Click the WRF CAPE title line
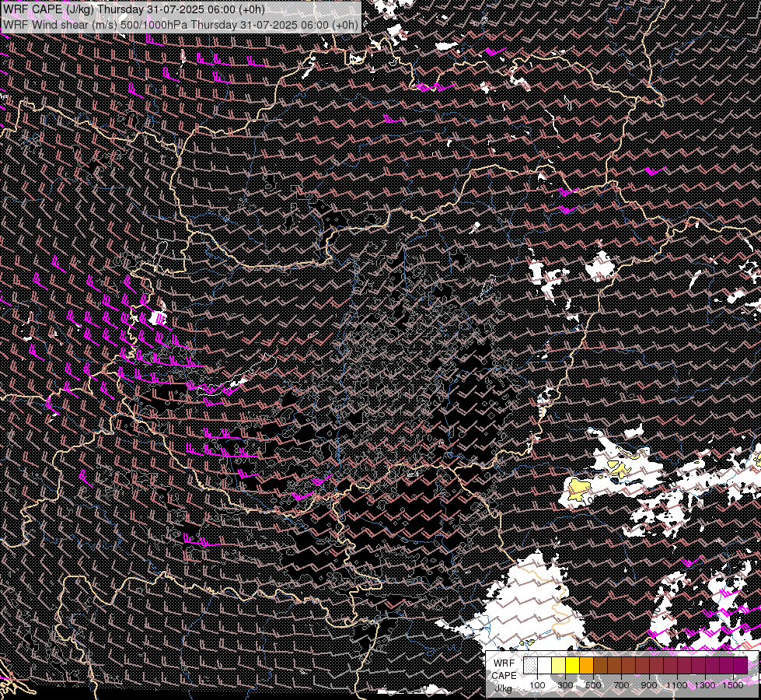 click(x=134, y=9)
